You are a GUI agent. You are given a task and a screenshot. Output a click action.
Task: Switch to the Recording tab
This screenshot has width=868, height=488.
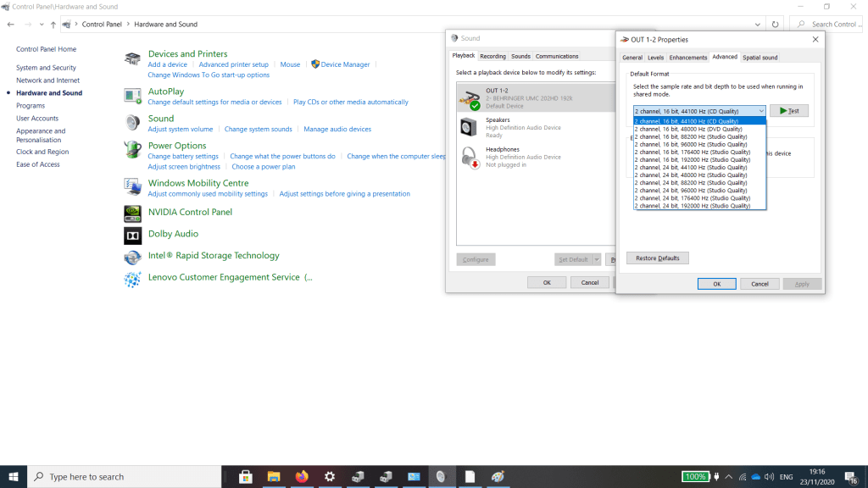pos(492,57)
